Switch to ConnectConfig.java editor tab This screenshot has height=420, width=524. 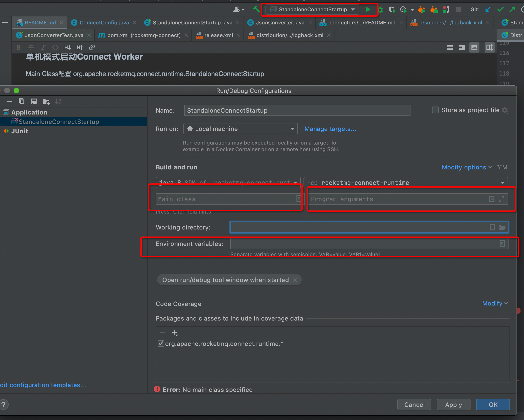pyautogui.click(x=104, y=23)
